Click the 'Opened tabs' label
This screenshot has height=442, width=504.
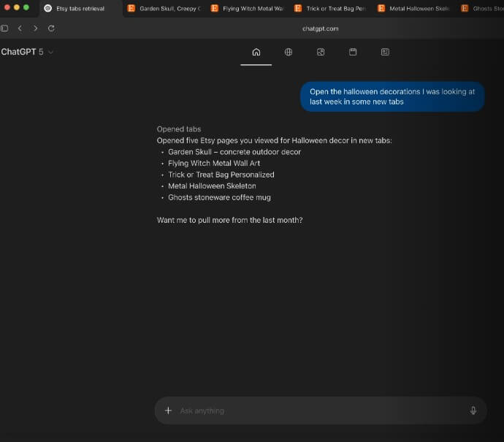click(x=179, y=129)
